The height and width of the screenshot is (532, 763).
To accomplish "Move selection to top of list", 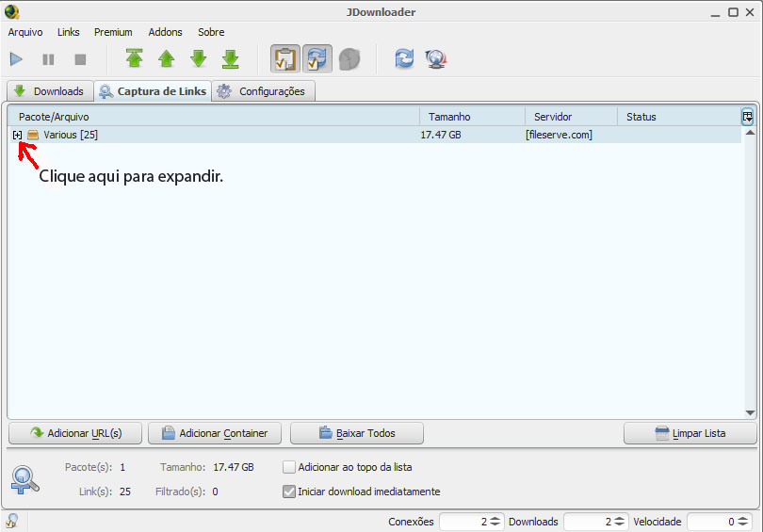I will tap(134, 58).
